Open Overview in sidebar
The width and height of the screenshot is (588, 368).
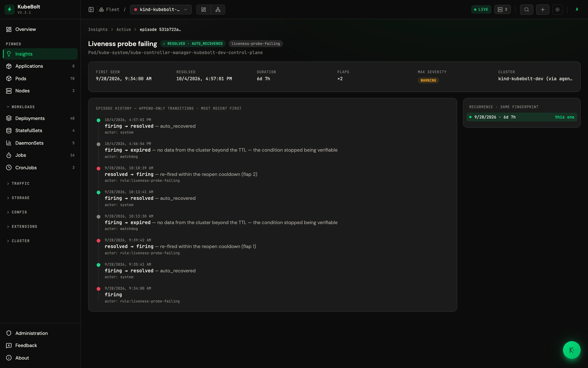tap(40, 29)
